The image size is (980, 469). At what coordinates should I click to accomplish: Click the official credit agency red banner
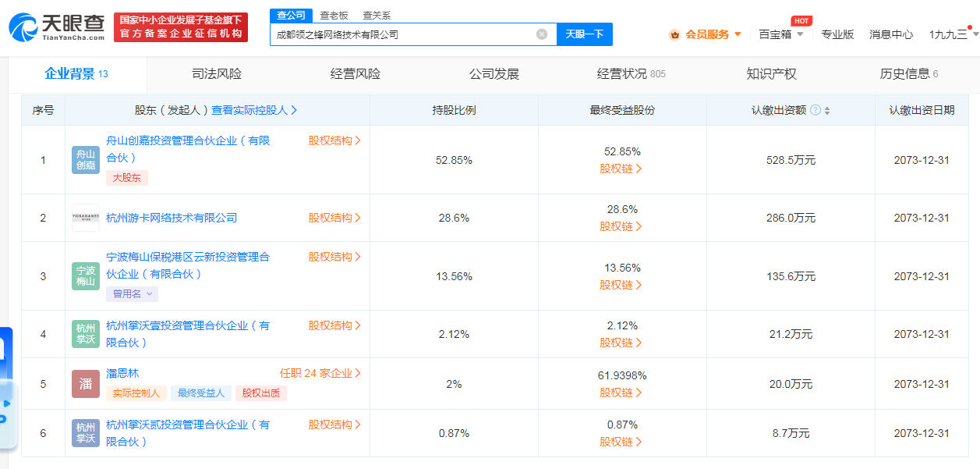(181, 27)
